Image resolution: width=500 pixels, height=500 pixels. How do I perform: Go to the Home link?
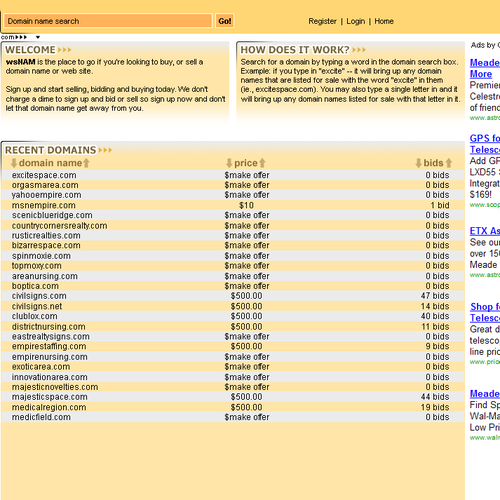pos(384,21)
